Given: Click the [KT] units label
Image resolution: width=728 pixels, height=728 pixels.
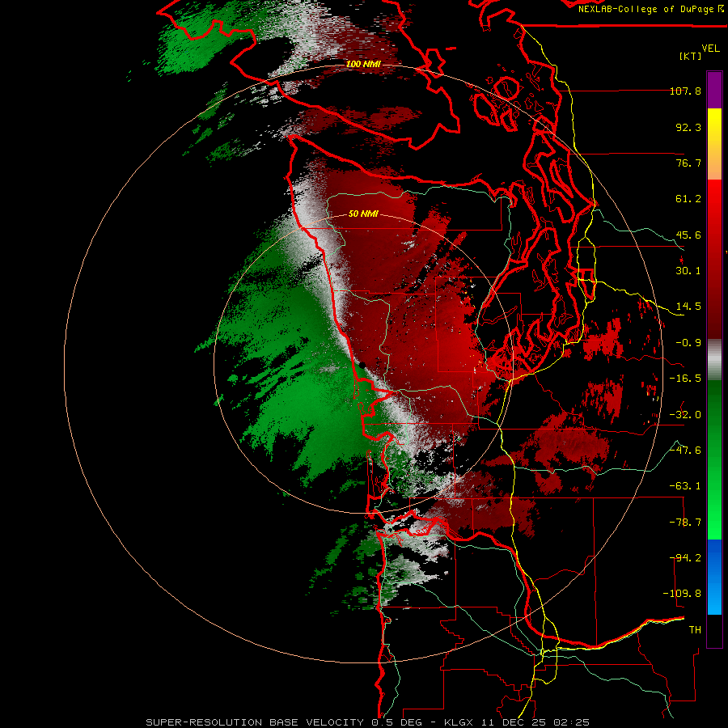Looking at the screenshot, I should pos(690,56).
